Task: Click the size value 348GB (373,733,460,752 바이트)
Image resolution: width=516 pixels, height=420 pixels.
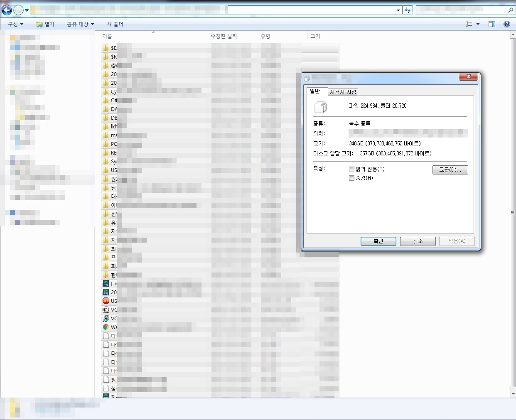Action: [385, 143]
